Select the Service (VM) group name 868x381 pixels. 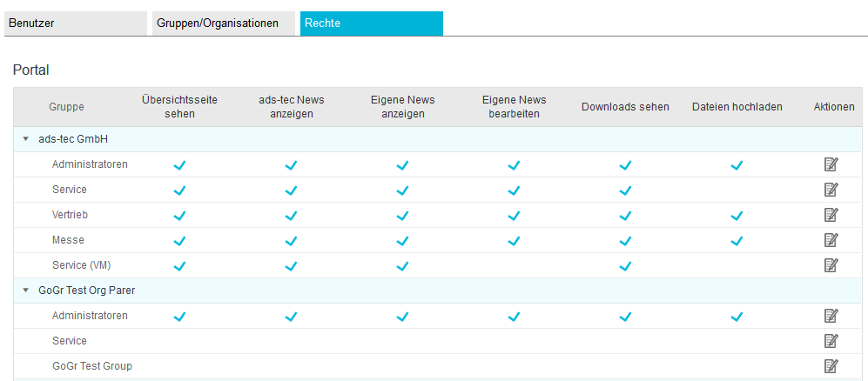click(x=81, y=265)
